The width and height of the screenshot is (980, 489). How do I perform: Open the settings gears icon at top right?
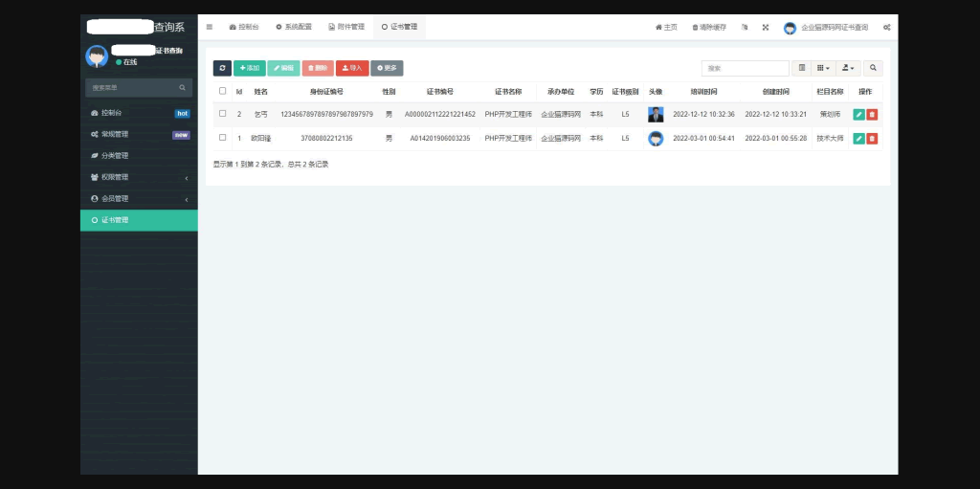point(887,28)
